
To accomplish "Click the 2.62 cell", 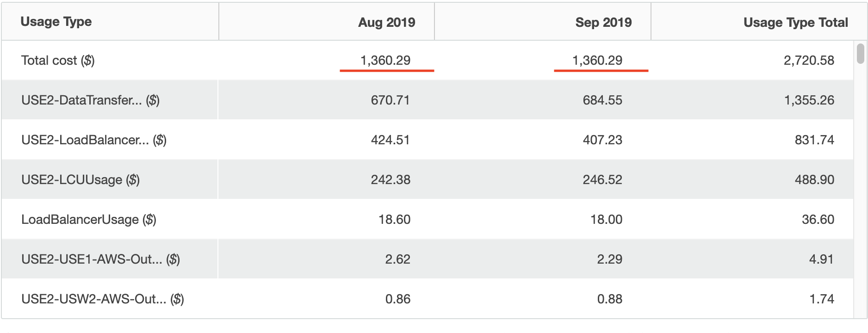I will pos(398,259).
